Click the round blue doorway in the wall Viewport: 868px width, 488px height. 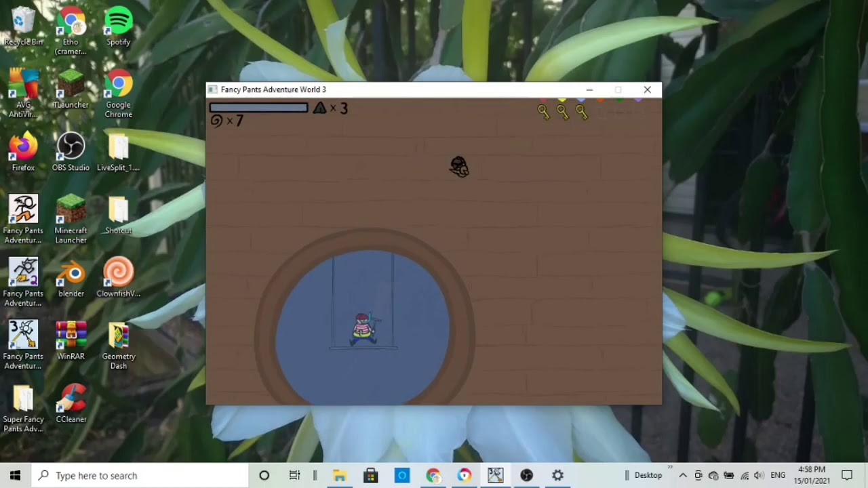[363, 327]
